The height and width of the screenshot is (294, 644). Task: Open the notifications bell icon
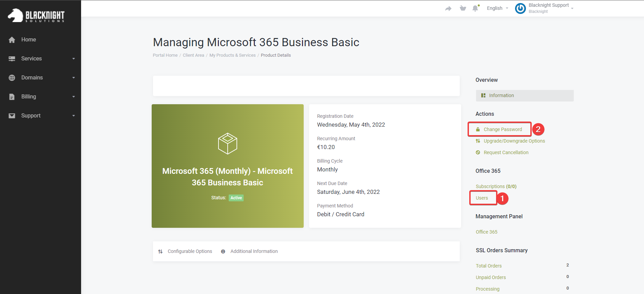click(476, 8)
